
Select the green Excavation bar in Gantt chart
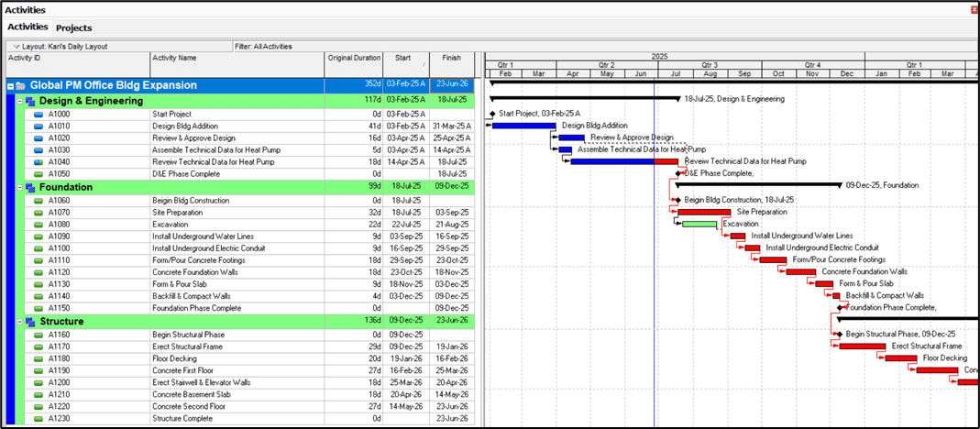[699, 224]
